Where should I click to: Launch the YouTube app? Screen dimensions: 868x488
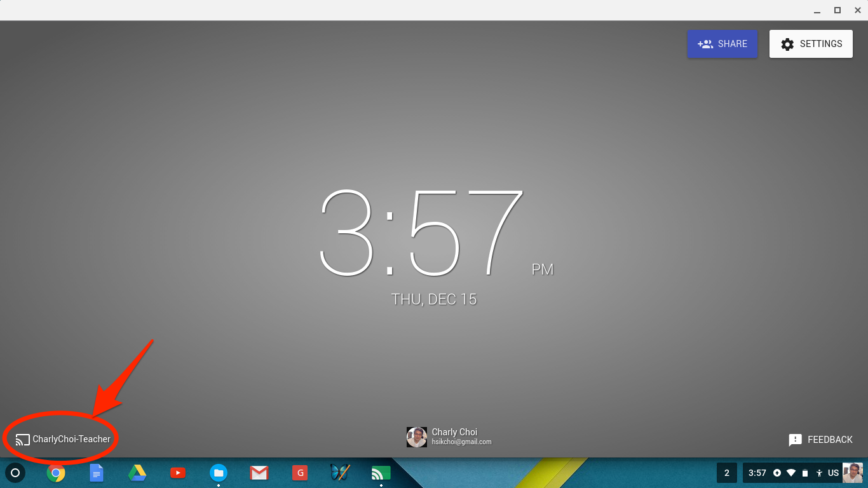178,473
